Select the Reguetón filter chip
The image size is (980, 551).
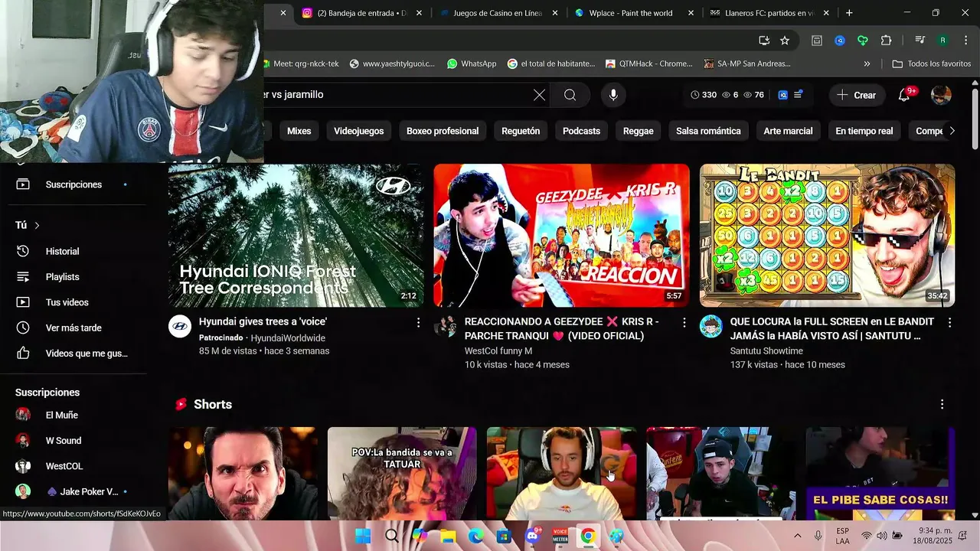[x=521, y=131]
